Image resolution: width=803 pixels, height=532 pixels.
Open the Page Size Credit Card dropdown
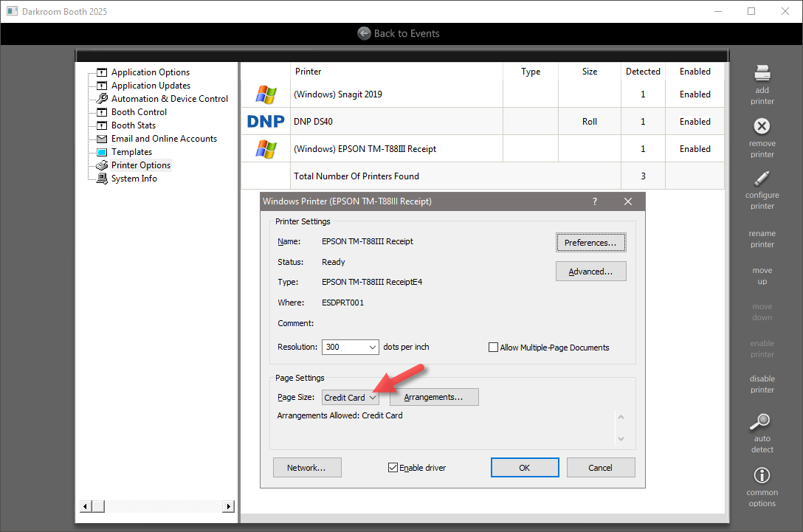coord(351,397)
